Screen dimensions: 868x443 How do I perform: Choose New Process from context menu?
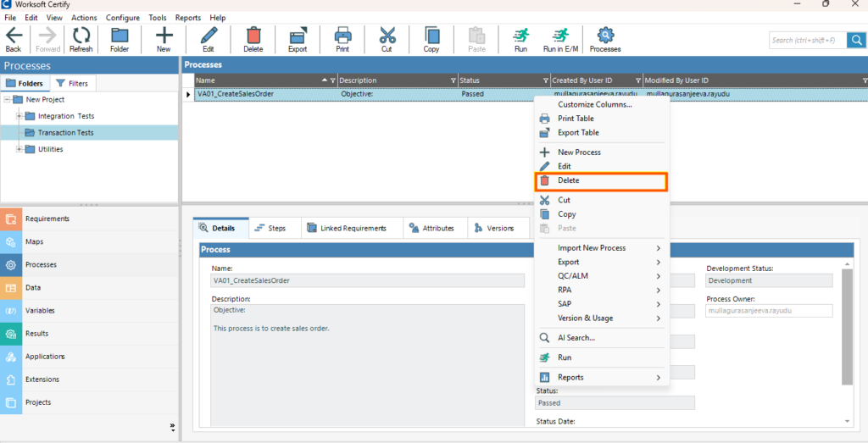click(602, 152)
